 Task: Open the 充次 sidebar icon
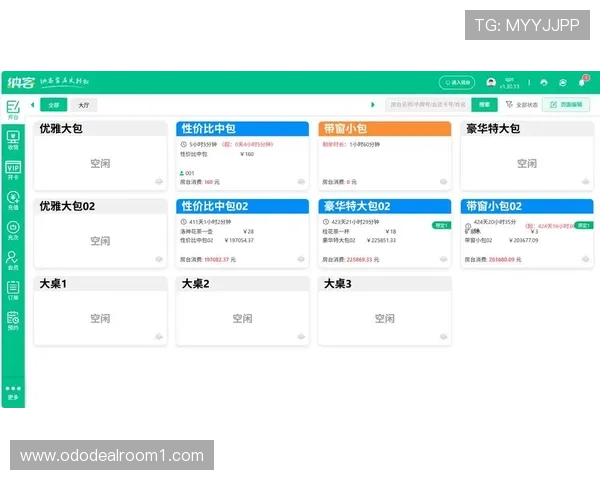click(x=13, y=230)
